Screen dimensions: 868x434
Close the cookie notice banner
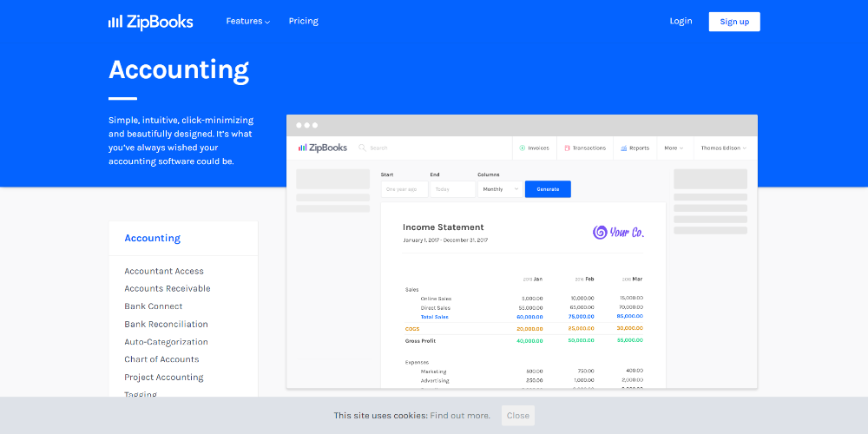pos(518,415)
